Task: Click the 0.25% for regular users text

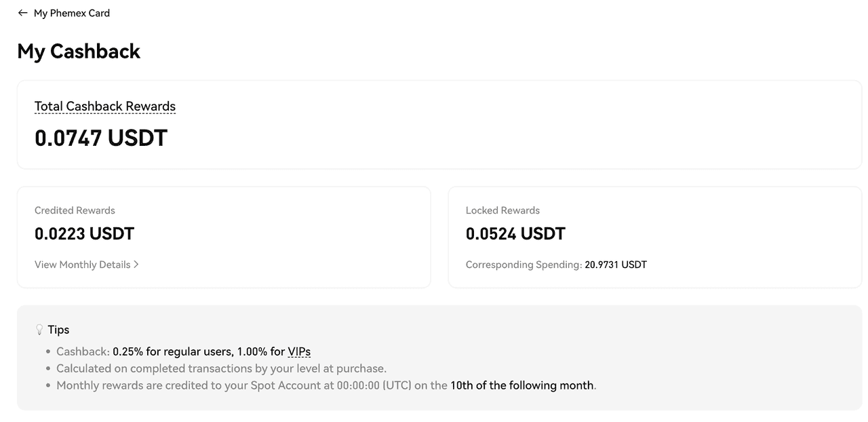Action: (172, 351)
